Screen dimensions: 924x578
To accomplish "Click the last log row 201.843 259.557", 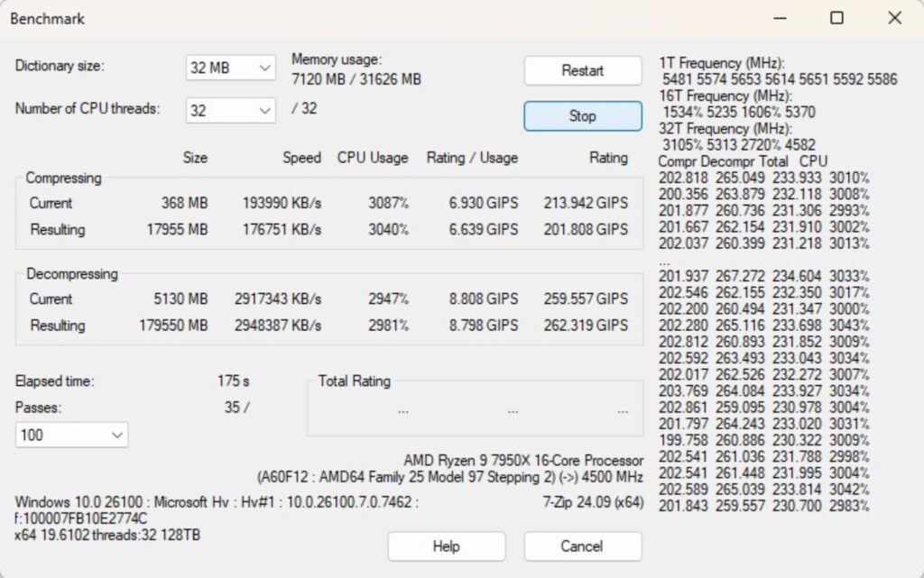I will click(763, 506).
